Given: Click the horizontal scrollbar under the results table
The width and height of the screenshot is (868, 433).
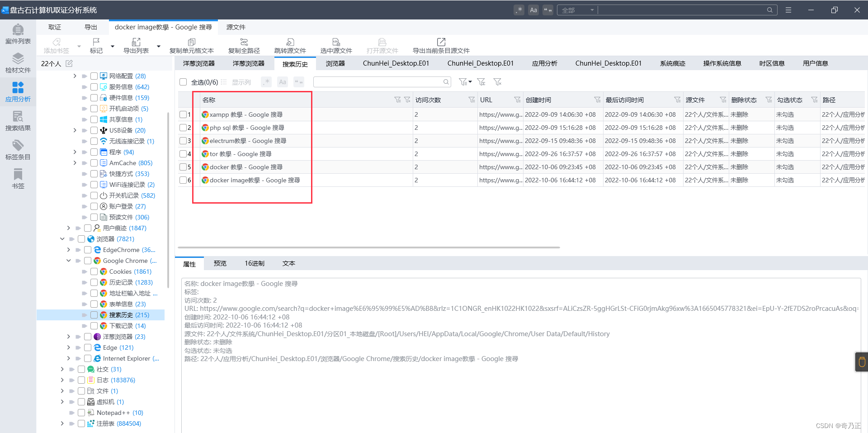Looking at the screenshot, I should pyautogui.click(x=369, y=247).
